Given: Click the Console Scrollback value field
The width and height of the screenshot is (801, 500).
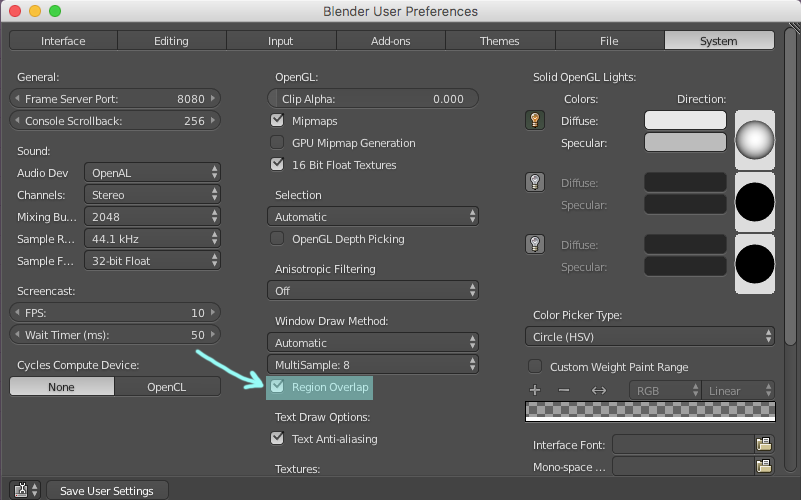Looking at the screenshot, I should [115, 121].
